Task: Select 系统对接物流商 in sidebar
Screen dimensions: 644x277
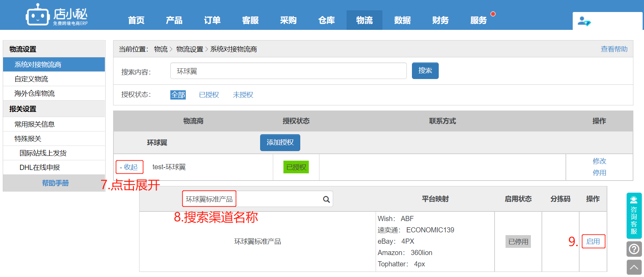Action: point(54,65)
